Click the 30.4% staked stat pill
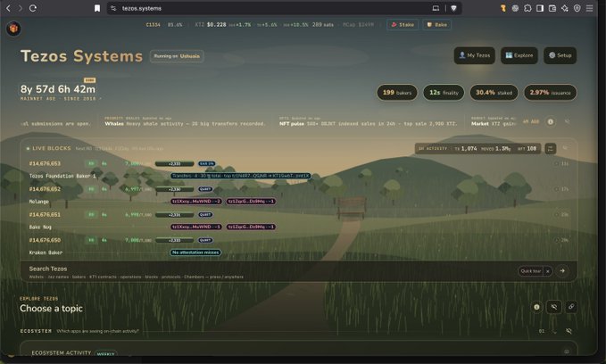This screenshot has height=364, width=606. (494, 93)
